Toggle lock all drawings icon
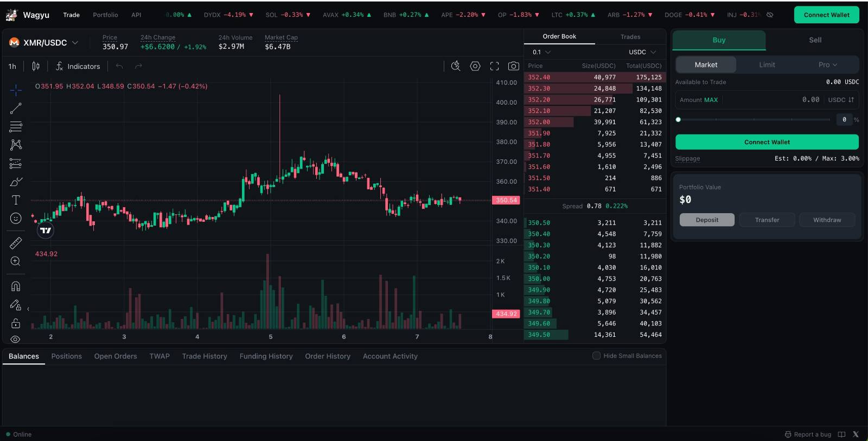This screenshot has height=441, width=868. pyautogui.click(x=16, y=323)
